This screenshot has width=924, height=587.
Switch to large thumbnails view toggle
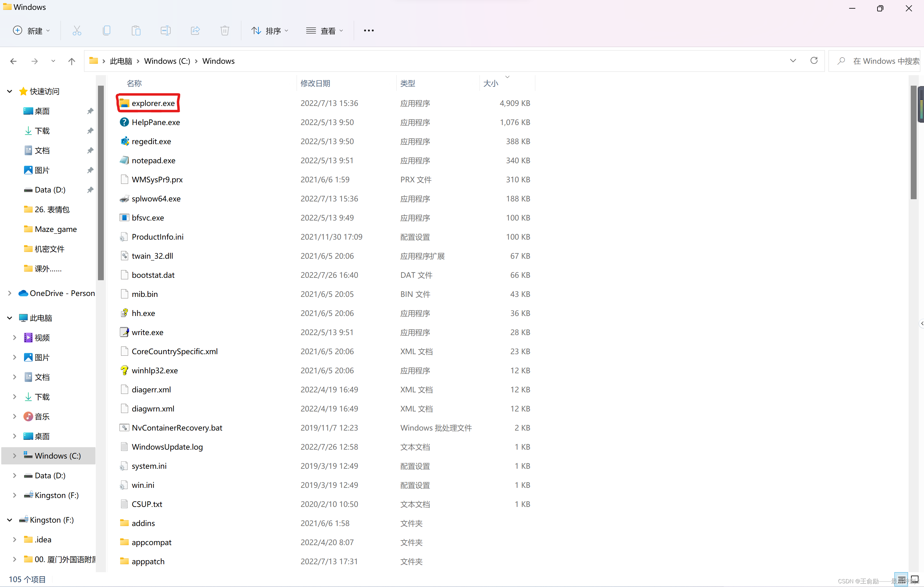[915, 579]
